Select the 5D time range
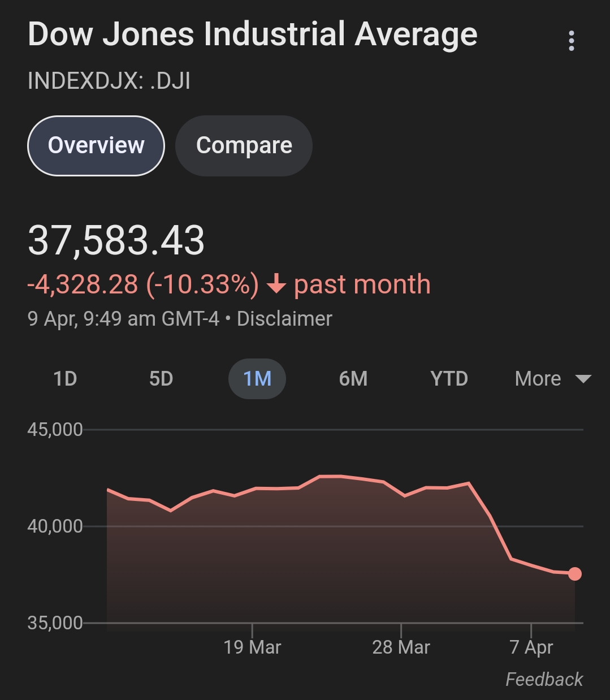The image size is (610, 700). point(161,379)
